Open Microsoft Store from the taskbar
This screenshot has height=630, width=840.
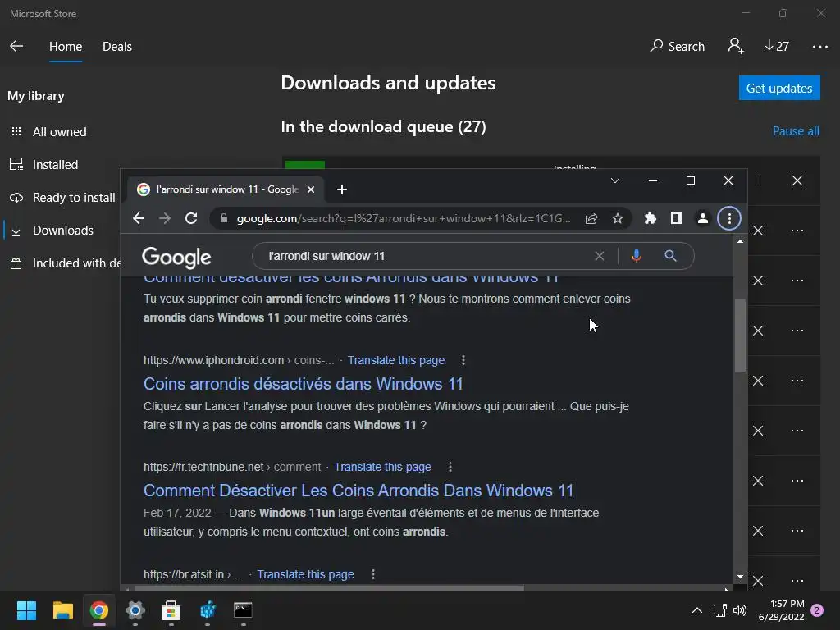tap(171, 610)
